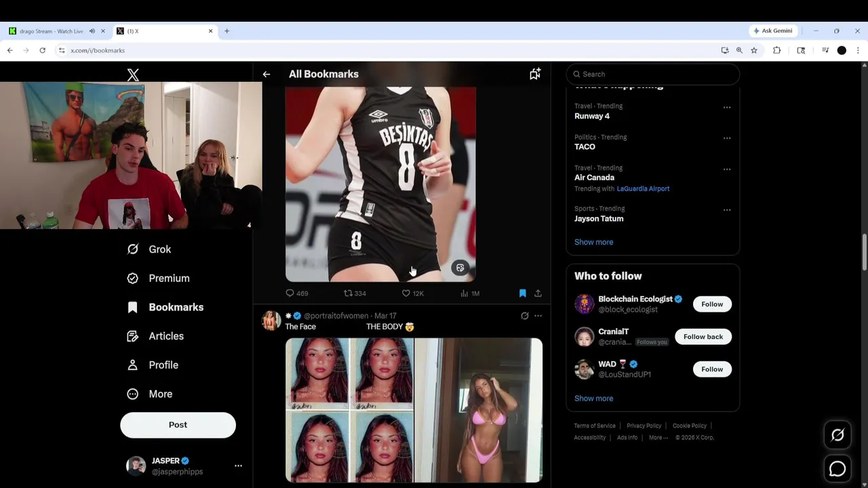868x488 pixels.
Task: Open floating messages chat button
Action: (837, 468)
